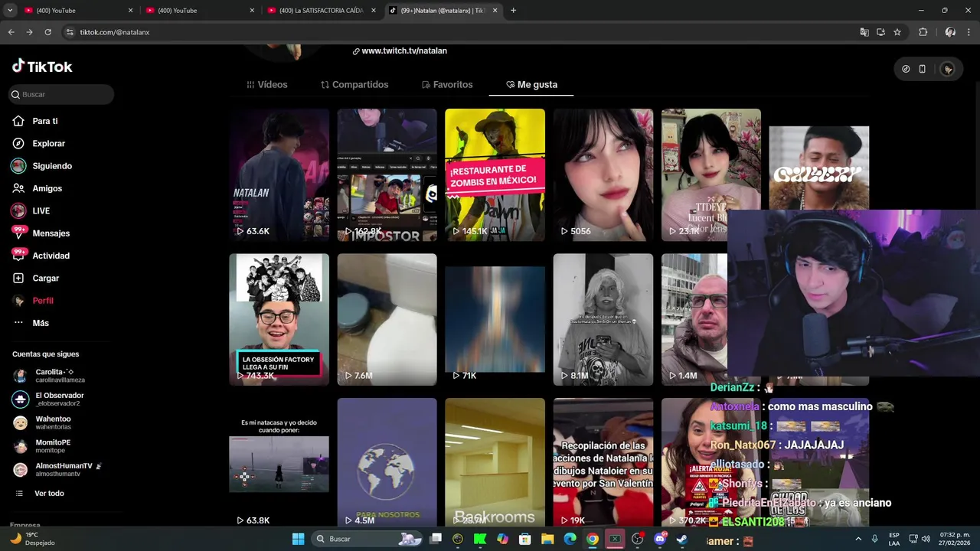Open Mensajes inbox
This screenshot has height=551, width=980.
click(41, 233)
